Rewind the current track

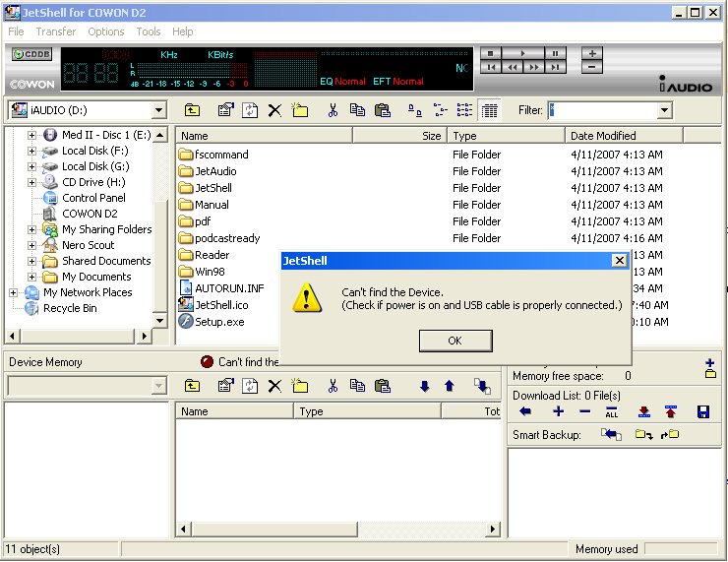(x=513, y=67)
